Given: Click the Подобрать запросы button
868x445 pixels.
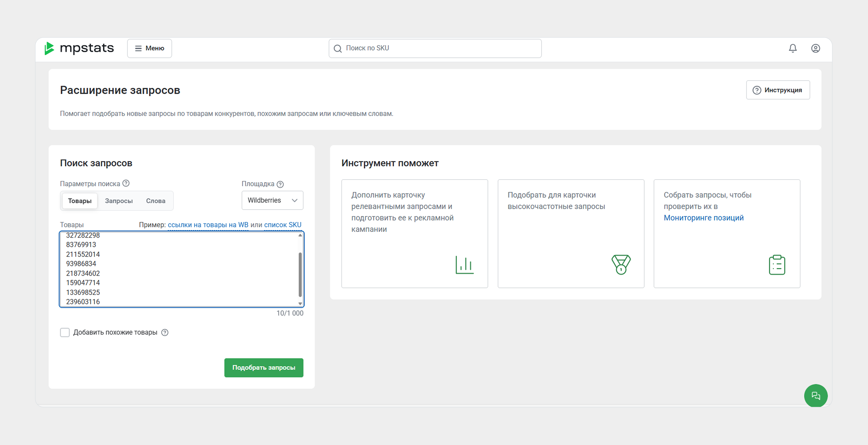Looking at the screenshot, I should click(264, 367).
